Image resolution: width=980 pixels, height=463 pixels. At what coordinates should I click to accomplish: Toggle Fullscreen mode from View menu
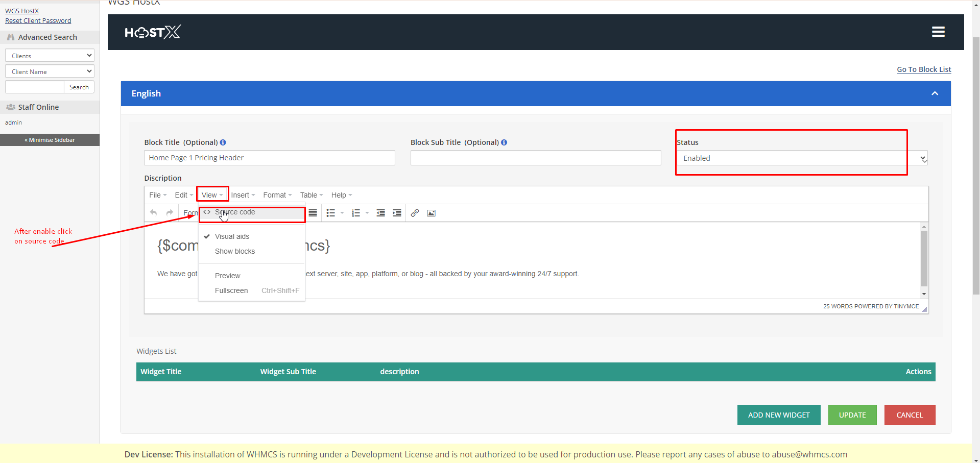pyautogui.click(x=231, y=290)
